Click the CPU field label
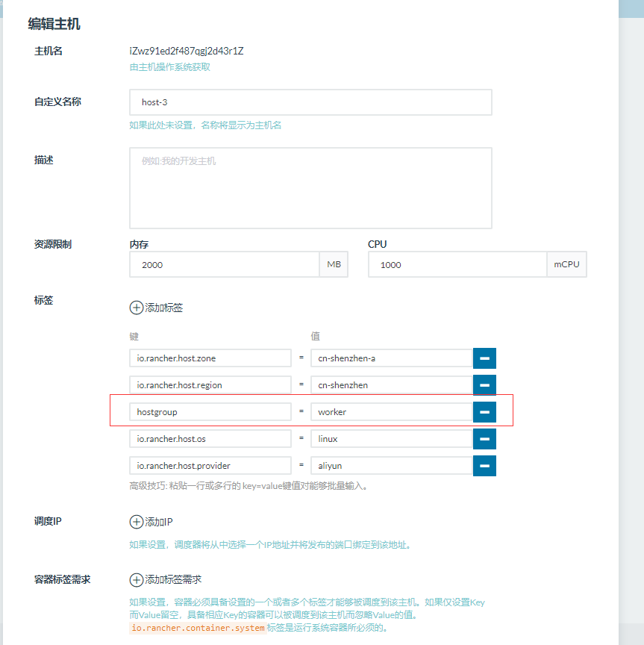Image resolution: width=644 pixels, height=645 pixels. coord(377,244)
